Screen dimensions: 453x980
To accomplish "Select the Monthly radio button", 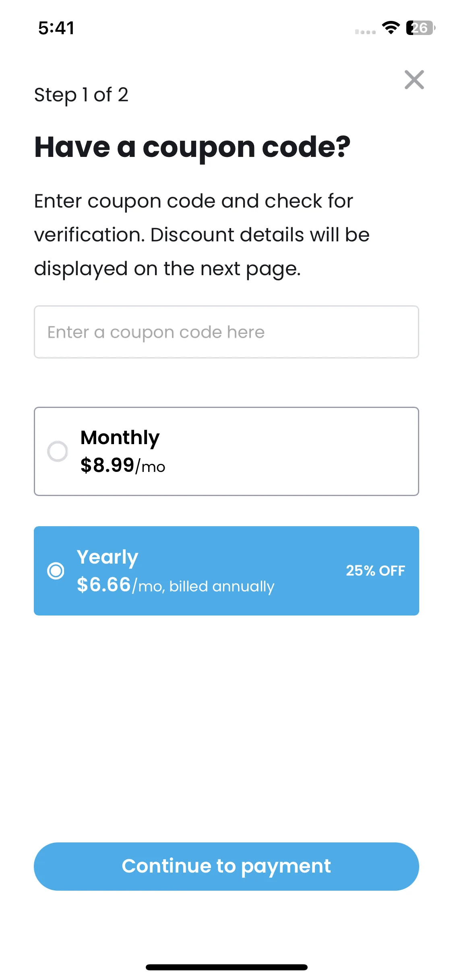I will point(58,451).
